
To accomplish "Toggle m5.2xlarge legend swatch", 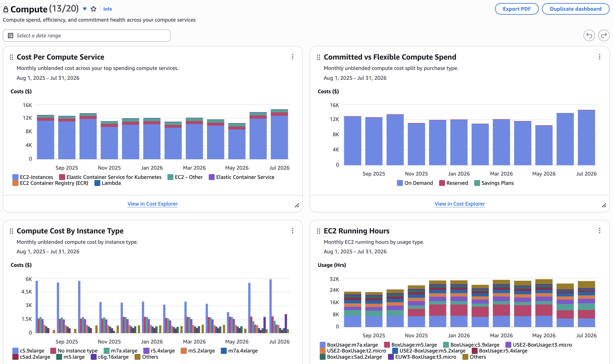I will tap(184, 351).
